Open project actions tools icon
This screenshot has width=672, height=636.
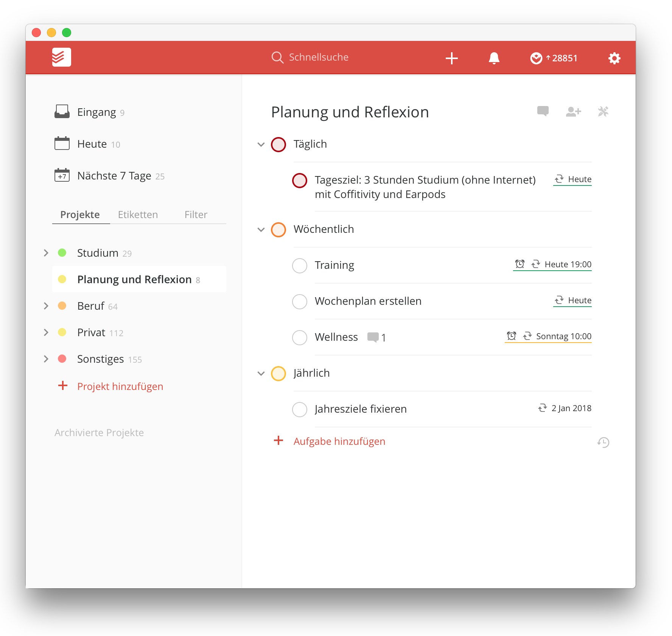click(x=603, y=112)
